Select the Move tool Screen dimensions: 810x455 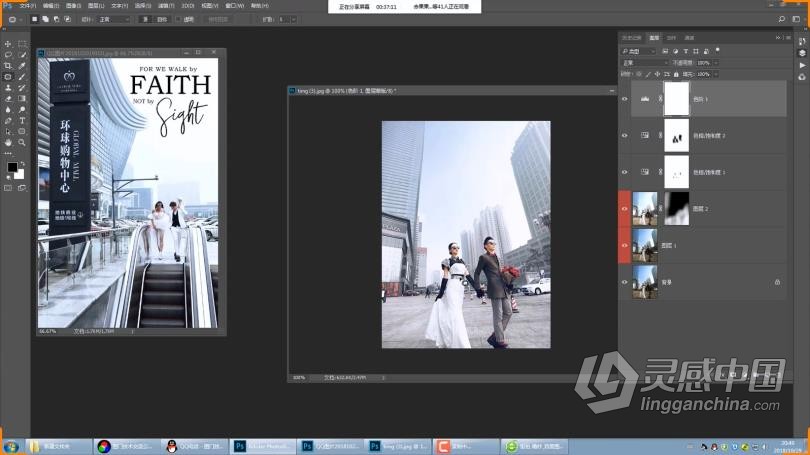coord(8,44)
